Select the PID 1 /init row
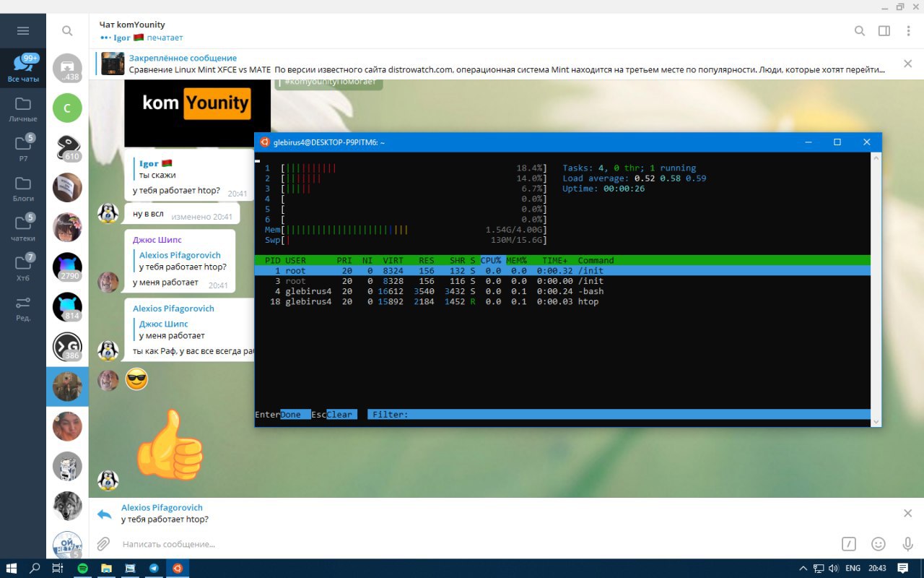This screenshot has width=924, height=578. pos(562,271)
